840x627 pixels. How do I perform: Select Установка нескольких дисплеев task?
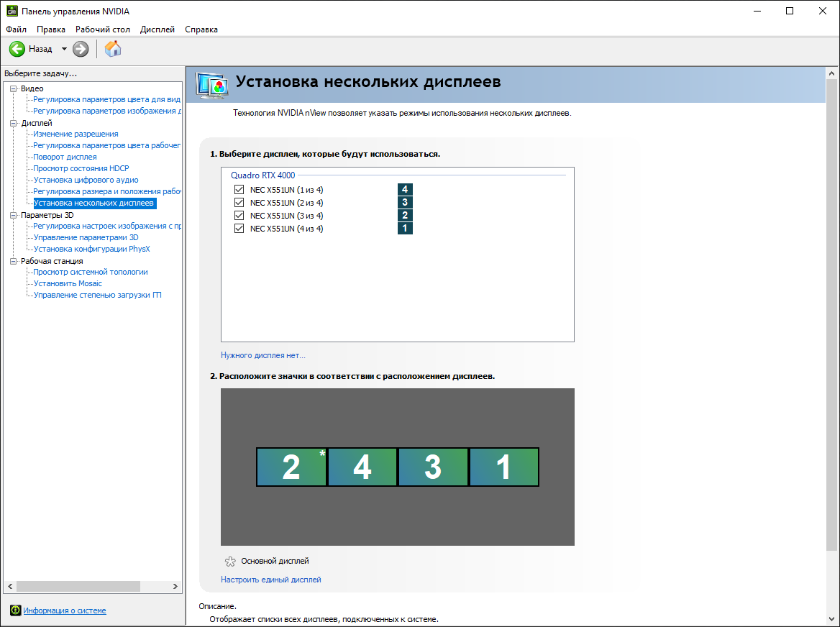(93, 203)
